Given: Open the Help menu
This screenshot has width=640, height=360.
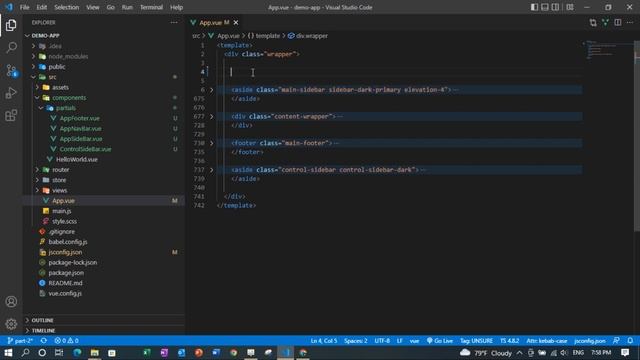Looking at the screenshot, I should 176,7.
